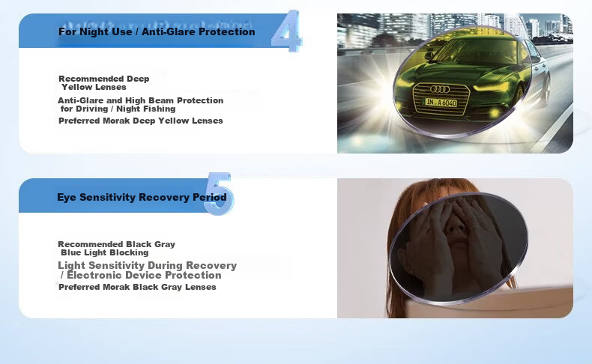Click 'Preferred Morak Deep Yellow Lenses' text
This screenshot has height=364, width=592.
click(x=140, y=121)
